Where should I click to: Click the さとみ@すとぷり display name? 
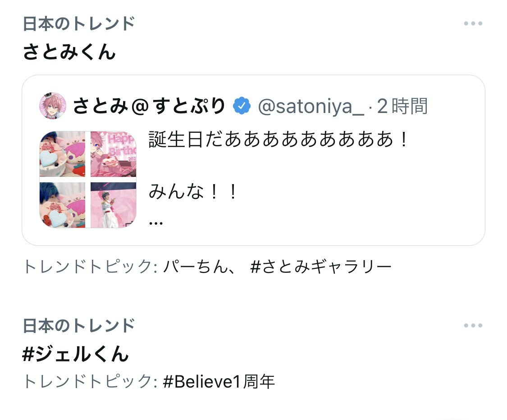149,106
